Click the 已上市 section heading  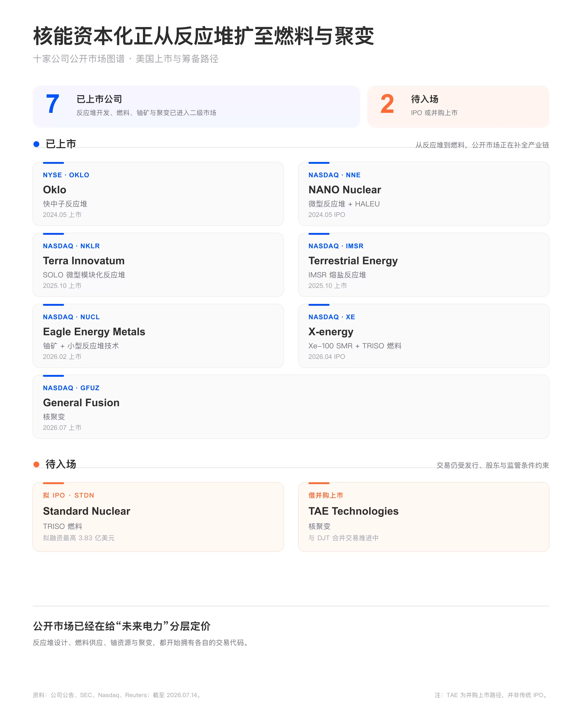pyautogui.click(x=61, y=144)
